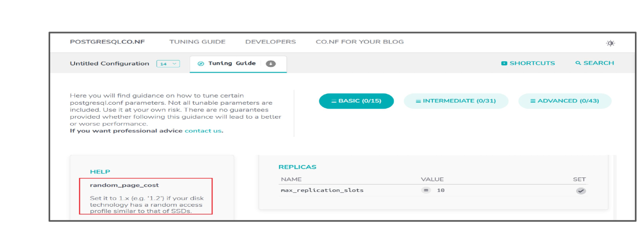This screenshot has height=242, width=644.
Task: Click the compass icon in Tuning Guide tab
Action: 201,64
